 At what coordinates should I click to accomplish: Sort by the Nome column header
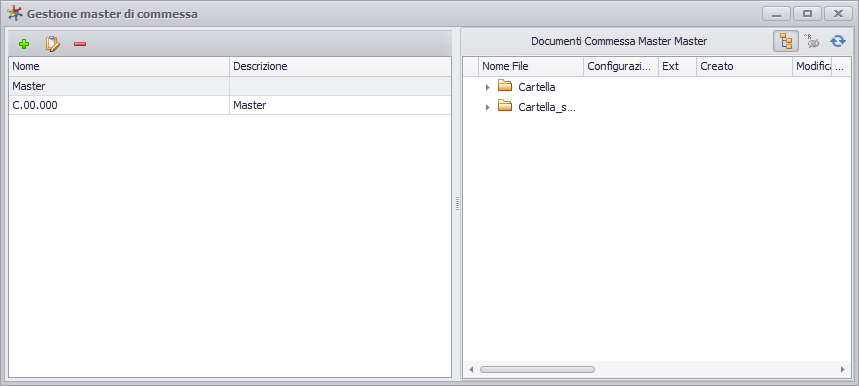point(119,66)
